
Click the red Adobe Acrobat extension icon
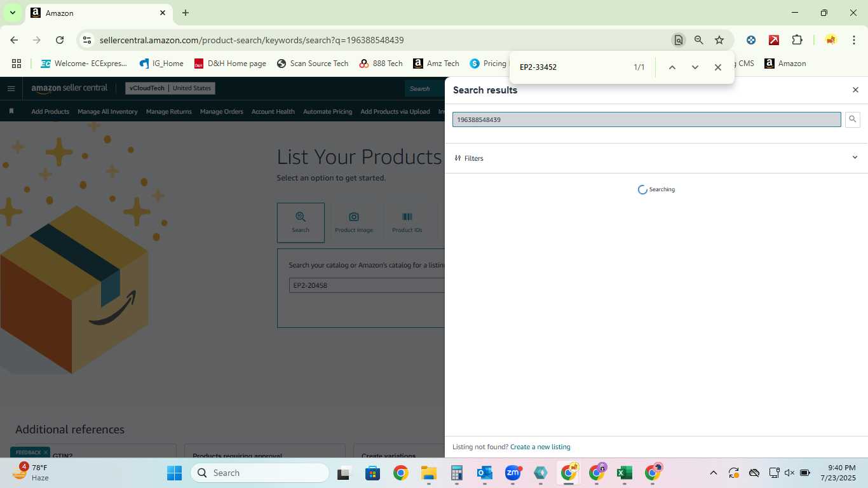pyautogui.click(x=774, y=40)
